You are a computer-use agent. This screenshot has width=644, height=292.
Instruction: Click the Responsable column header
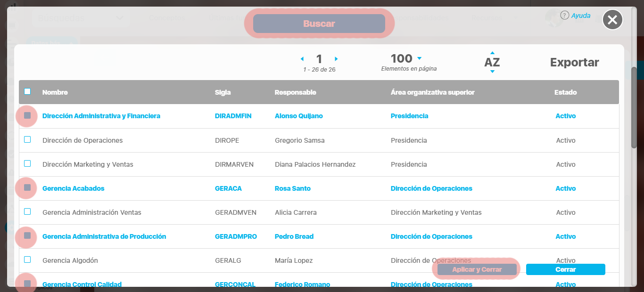(x=295, y=92)
